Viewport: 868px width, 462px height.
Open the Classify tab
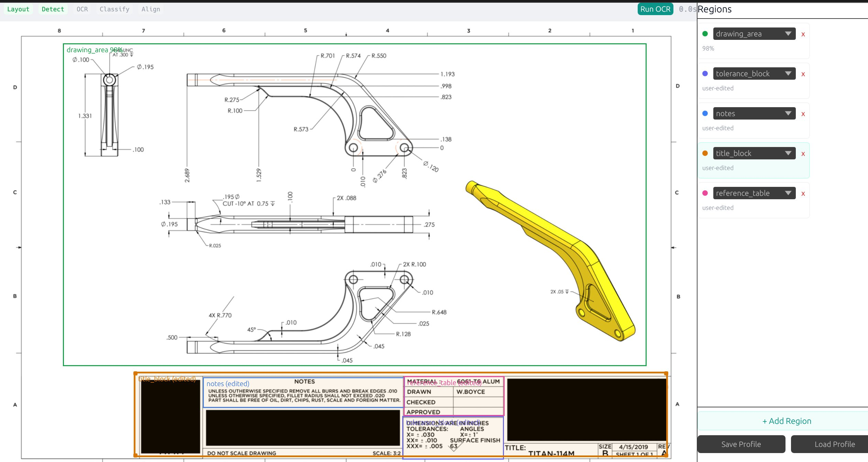pyautogui.click(x=114, y=9)
